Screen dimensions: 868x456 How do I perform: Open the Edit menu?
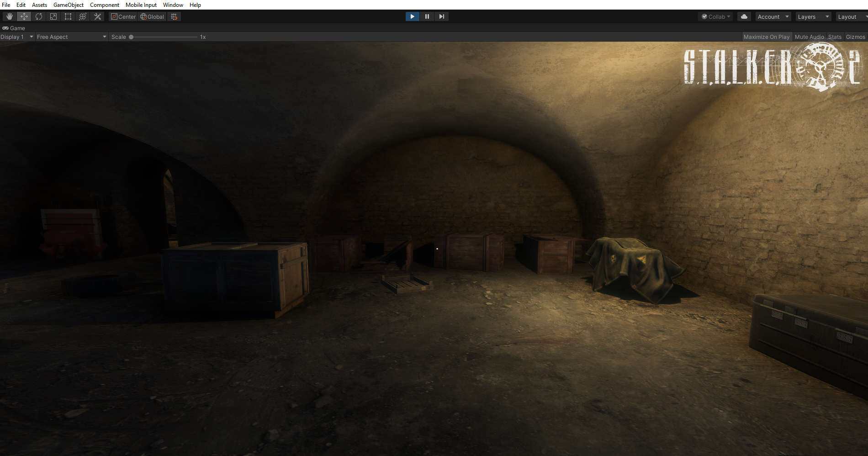click(21, 5)
